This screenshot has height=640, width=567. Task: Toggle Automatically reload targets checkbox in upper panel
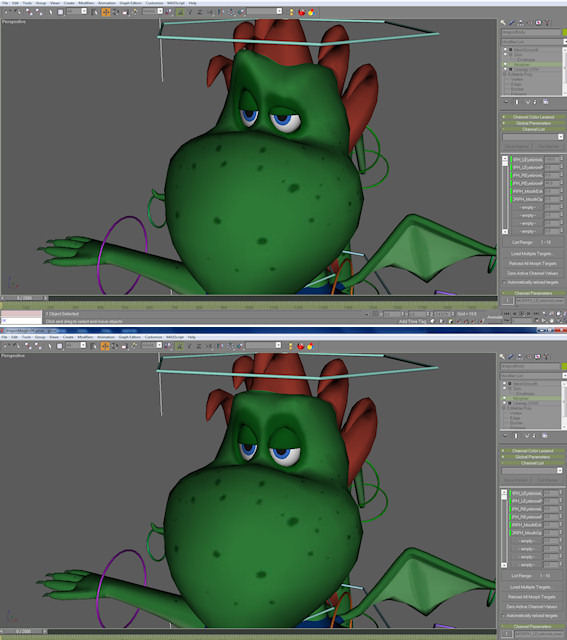tap(504, 282)
